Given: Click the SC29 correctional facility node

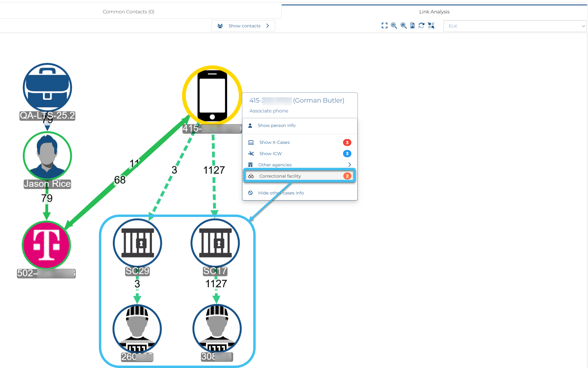Looking at the screenshot, I should (x=137, y=243).
